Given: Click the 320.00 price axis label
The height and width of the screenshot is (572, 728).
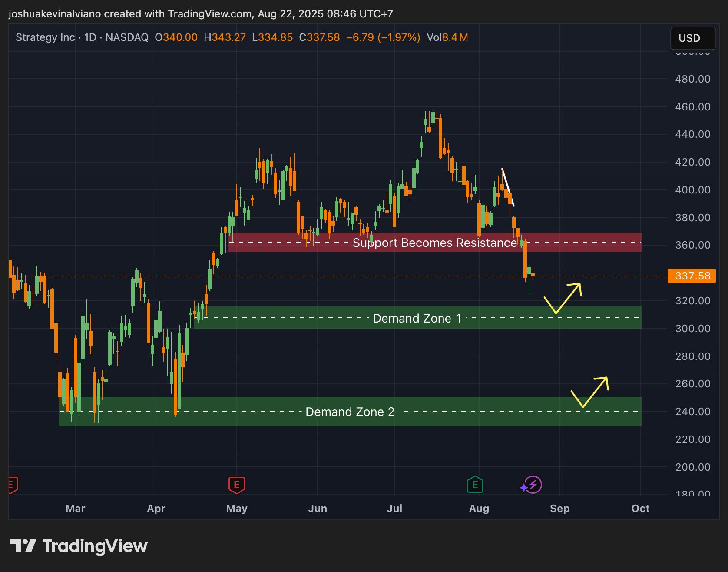Looking at the screenshot, I should (x=693, y=301).
